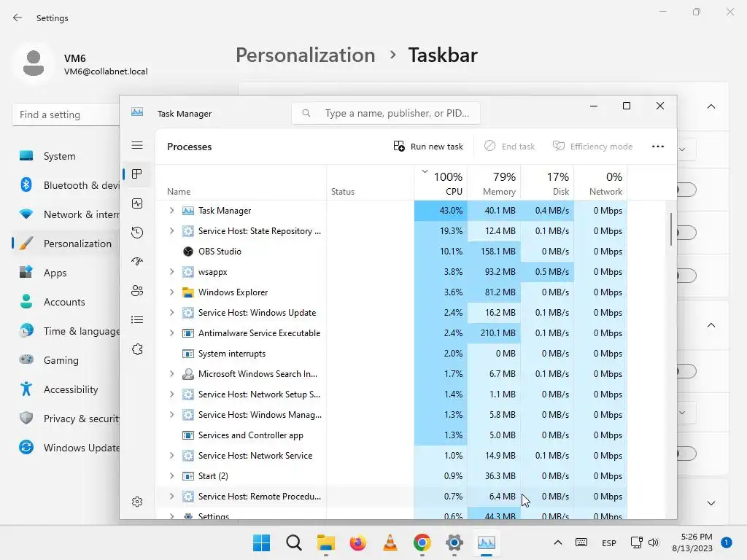
Task: Open Google Chrome from the taskbar
Action: pos(422,542)
